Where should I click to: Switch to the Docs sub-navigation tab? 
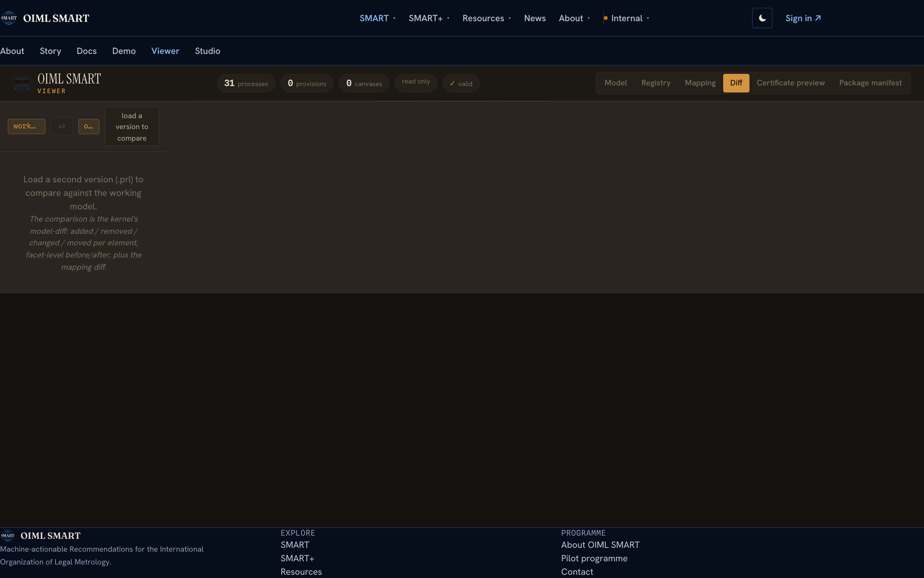(87, 51)
